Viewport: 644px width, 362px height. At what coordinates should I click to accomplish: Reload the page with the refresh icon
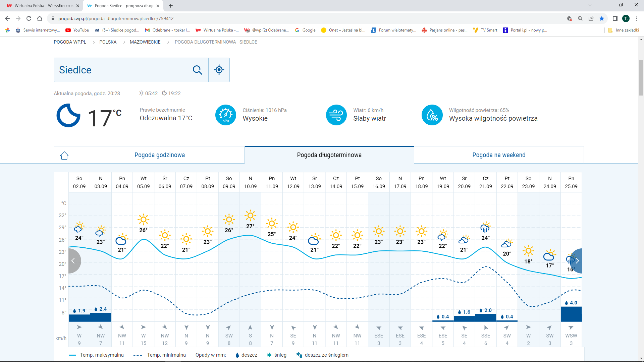tap(29, 18)
